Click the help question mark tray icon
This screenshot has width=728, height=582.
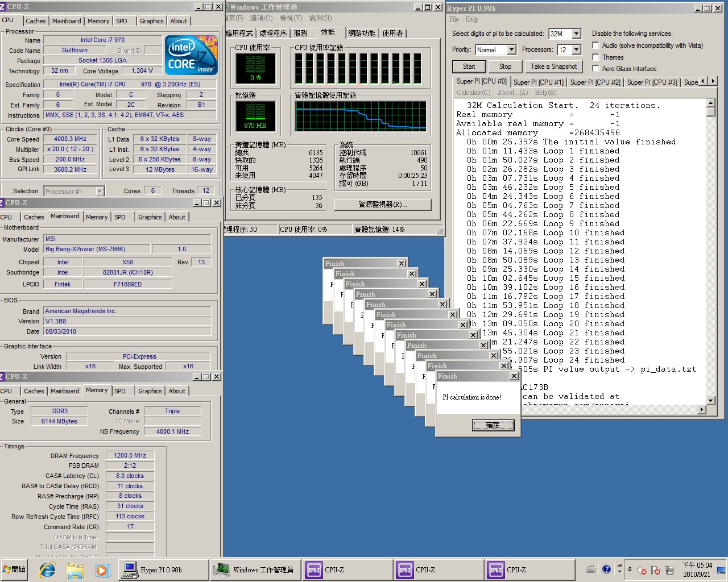(x=606, y=569)
